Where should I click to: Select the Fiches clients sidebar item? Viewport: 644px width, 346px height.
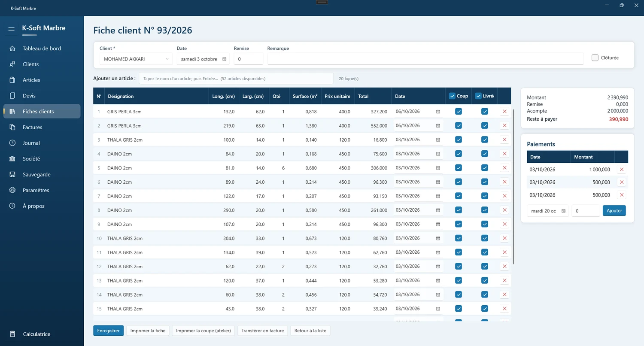(42, 112)
